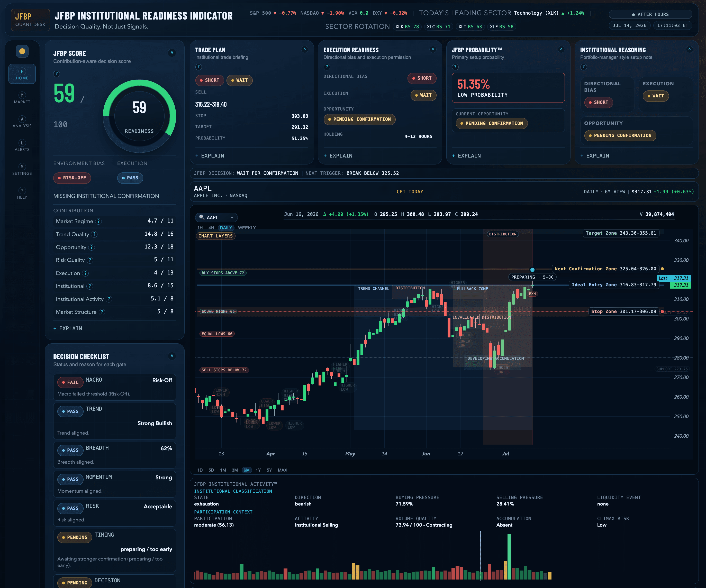Image resolution: width=706 pixels, height=588 pixels.
Task: Show help for Institutional contribution
Action: click(x=90, y=286)
